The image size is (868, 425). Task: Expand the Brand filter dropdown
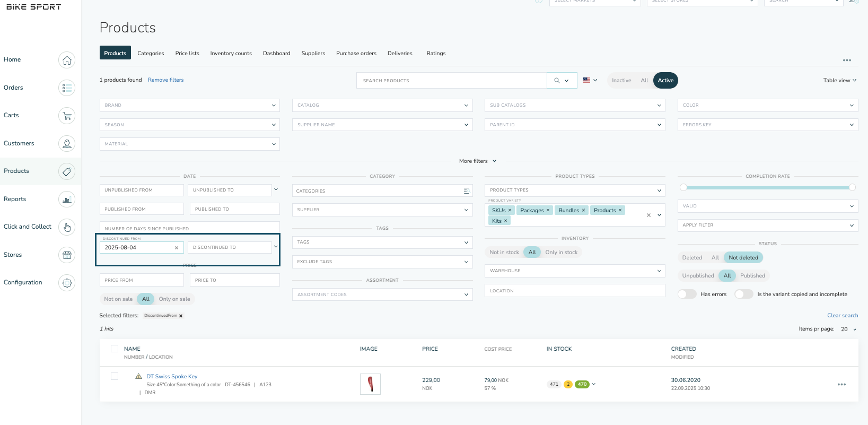pyautogui.click(x=189, y=105)
